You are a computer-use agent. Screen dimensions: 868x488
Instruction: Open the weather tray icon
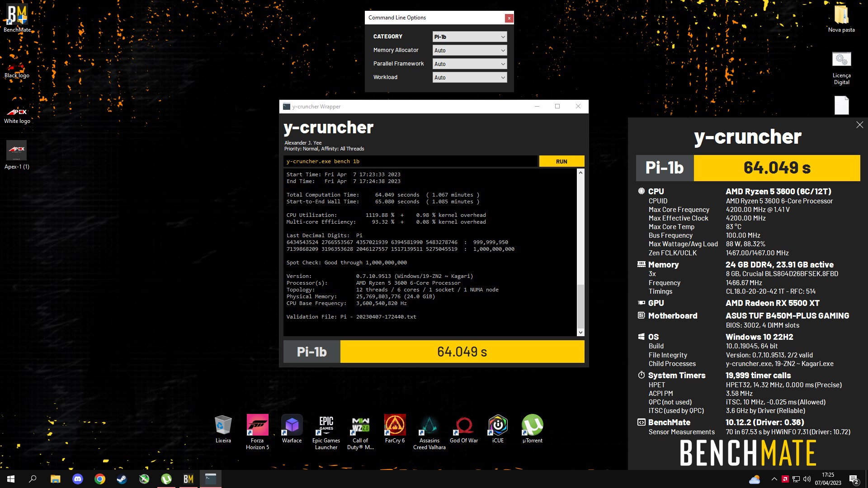pos(755,479)
